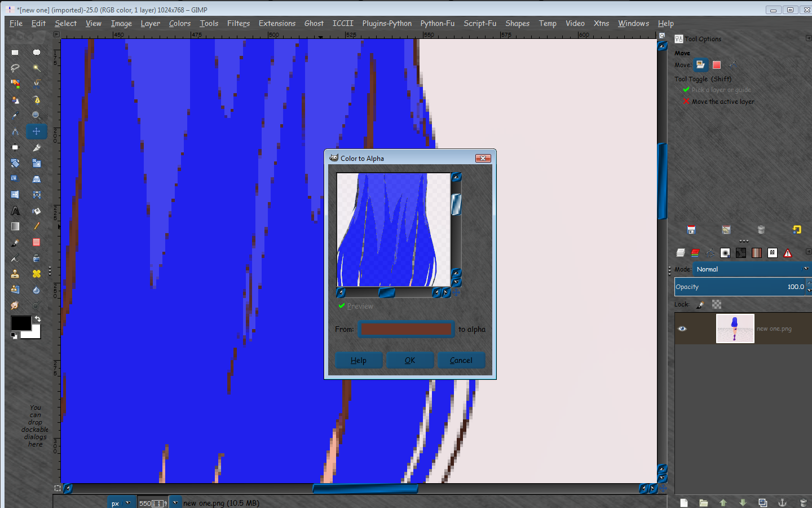Toggle the Preview checkbox in Color to Alpha
The height and width of the screenshot is (508, 812).
[342, 306]
